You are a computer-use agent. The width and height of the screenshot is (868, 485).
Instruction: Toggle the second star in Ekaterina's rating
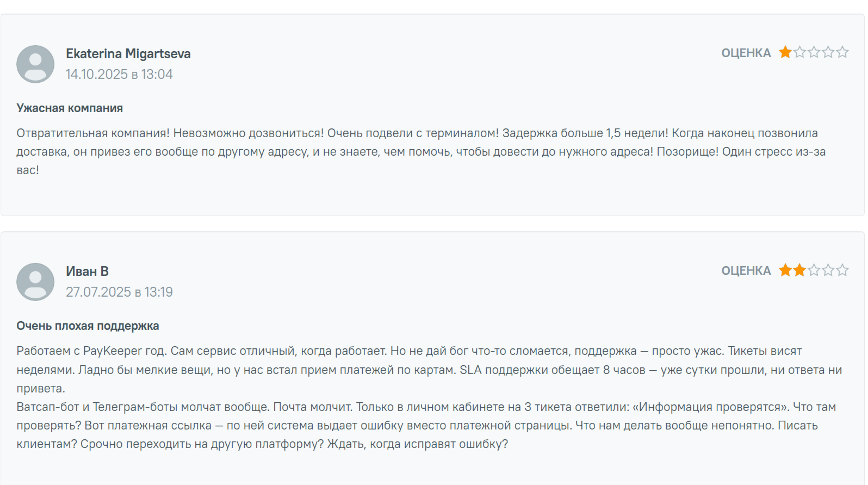click(798, 52)
